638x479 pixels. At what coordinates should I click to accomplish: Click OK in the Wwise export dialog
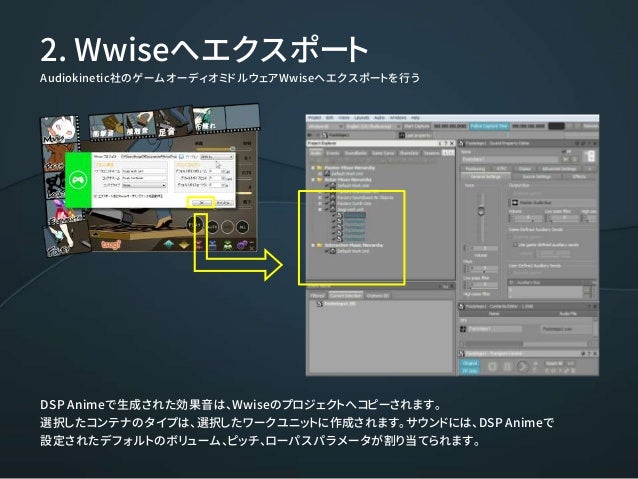coord(202,203)
